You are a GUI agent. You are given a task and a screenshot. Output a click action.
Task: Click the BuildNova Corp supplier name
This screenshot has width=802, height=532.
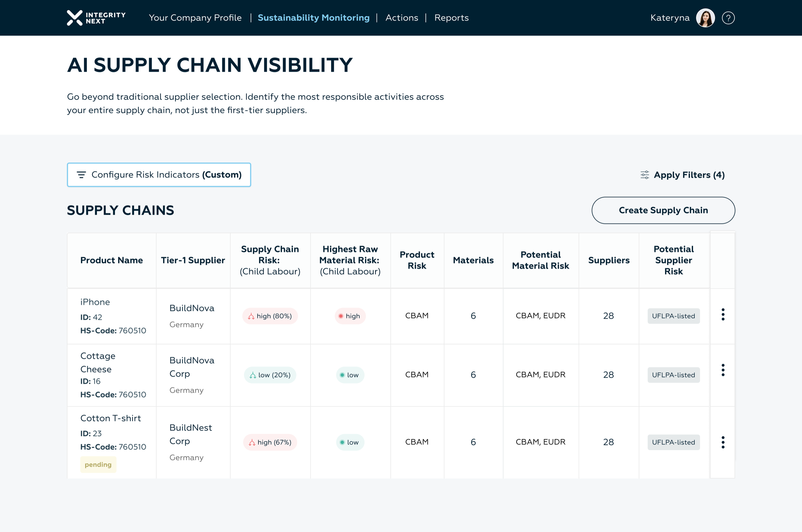coord(192,367)
